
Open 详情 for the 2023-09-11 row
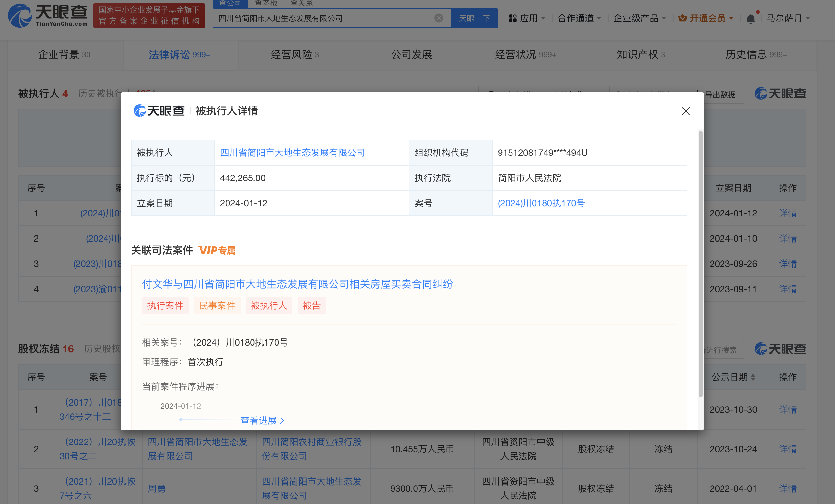click(788, 289)
